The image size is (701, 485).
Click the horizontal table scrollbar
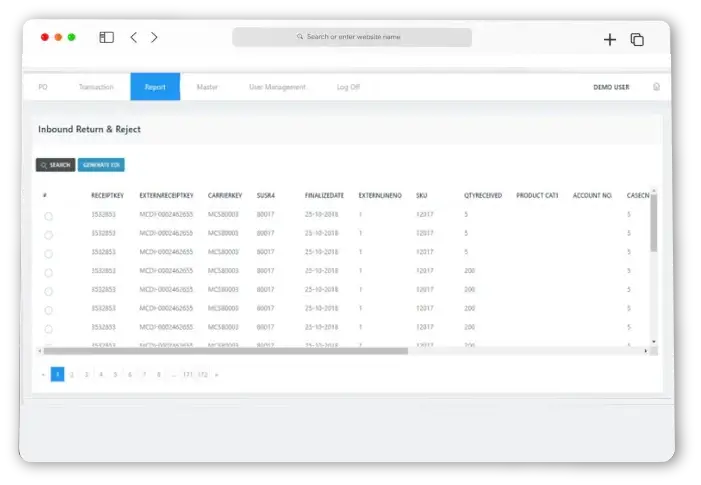(226, 351)
